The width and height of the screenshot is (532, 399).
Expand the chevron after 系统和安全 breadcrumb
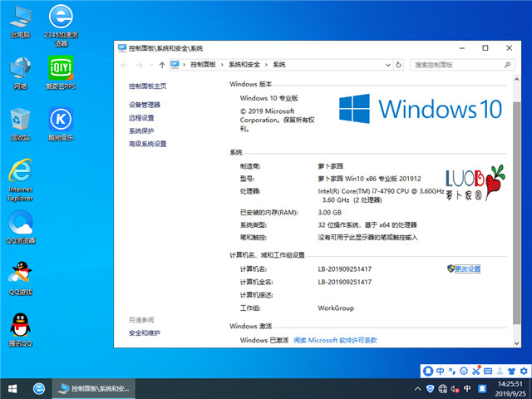(x=266, y=65)
